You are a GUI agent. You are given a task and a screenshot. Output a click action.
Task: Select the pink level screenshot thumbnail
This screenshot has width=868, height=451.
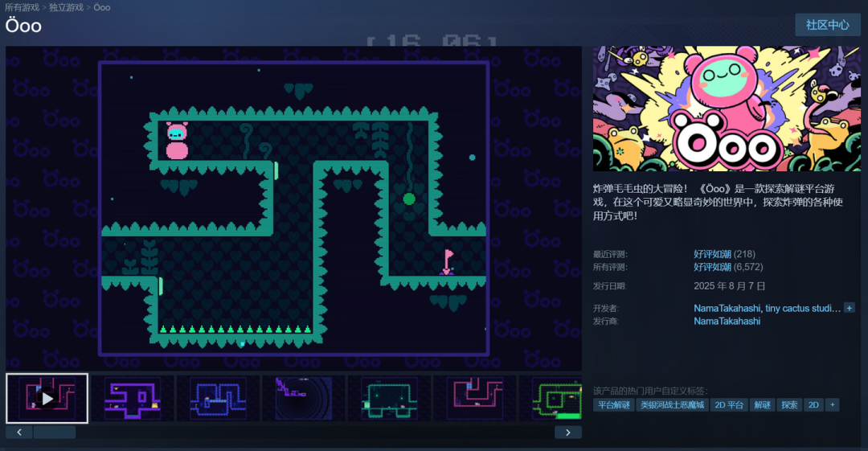pyautogui.click(x=474, y=399)
